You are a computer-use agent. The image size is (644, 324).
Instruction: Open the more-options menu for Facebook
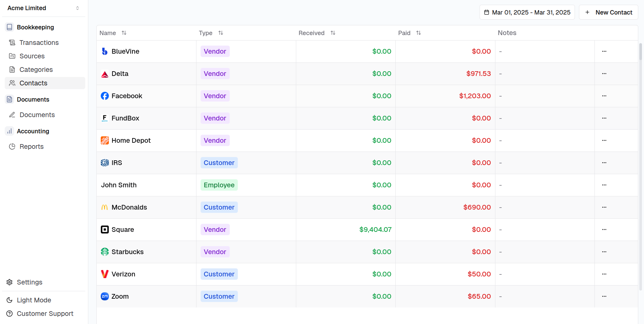click(x=604, y=96)
